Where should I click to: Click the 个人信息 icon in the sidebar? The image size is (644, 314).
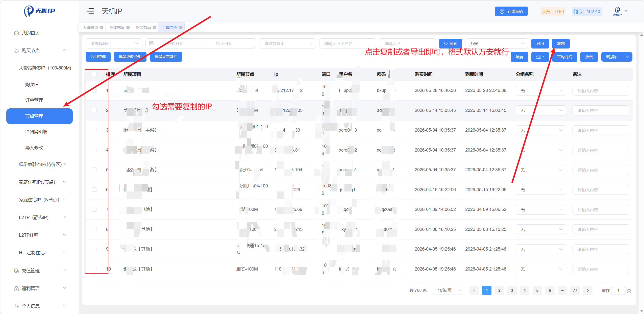(x=16, y=306)
